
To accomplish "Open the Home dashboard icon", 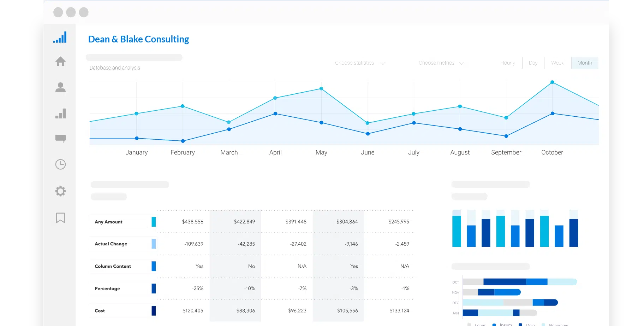I will pyautogui.click(x=60, y=61).
